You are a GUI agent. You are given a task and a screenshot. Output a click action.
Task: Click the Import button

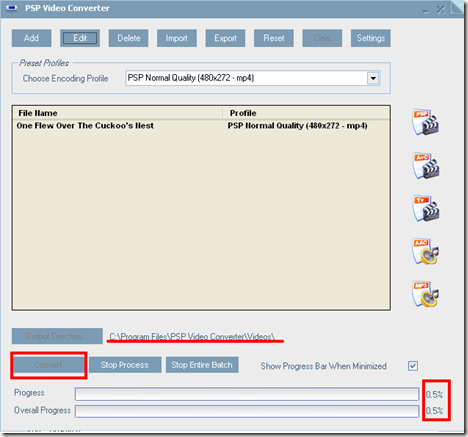(177, 38)
